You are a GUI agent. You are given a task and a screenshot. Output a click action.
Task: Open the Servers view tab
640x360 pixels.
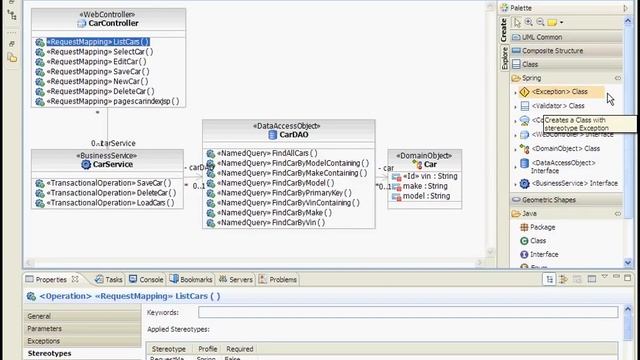pyautogui.click(x=236, y=280)
